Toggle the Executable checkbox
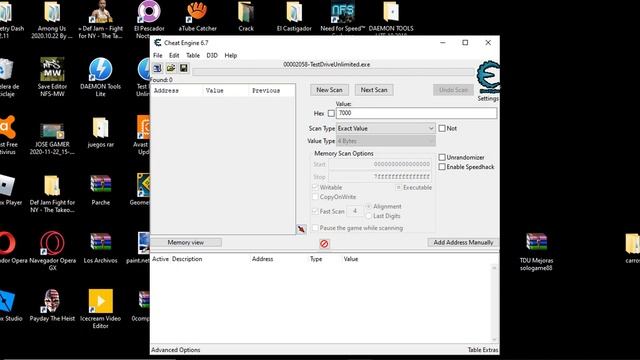Viewport: 640px width, 360px height. tap(398, 187)
